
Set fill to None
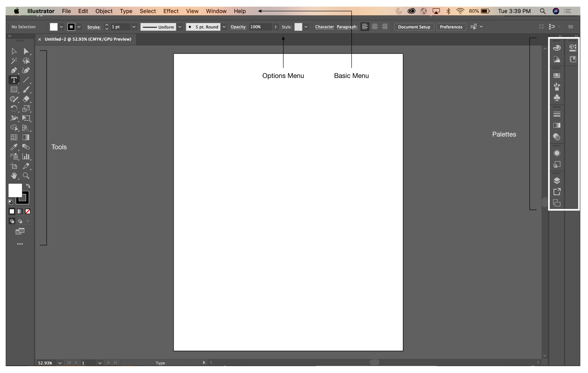point(28,212)
